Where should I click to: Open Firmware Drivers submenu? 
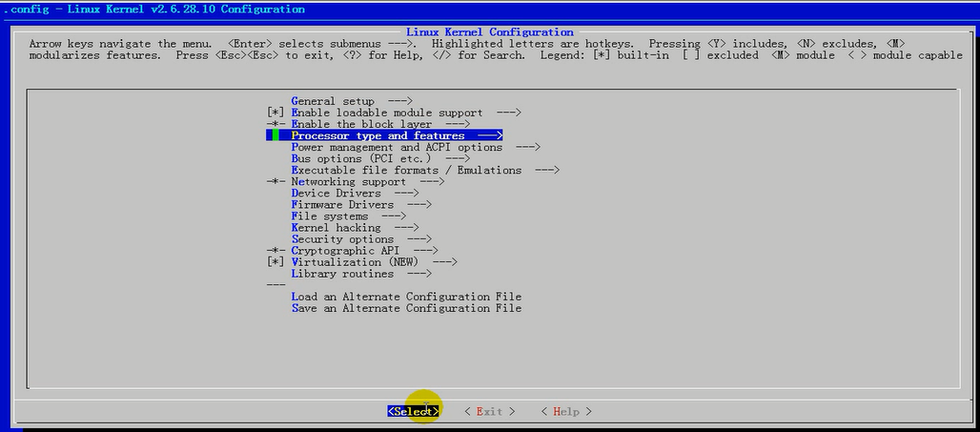(361, 205)
